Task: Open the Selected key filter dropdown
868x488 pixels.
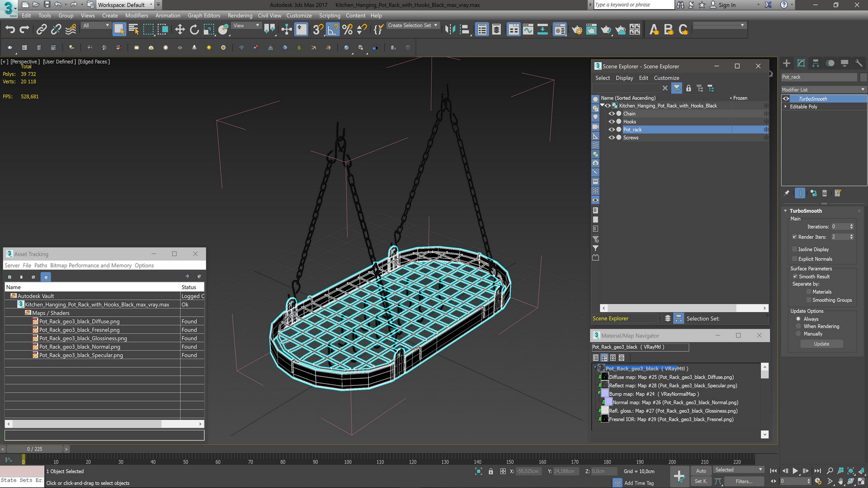Action: pyautogui.click(x=739, y=470)
